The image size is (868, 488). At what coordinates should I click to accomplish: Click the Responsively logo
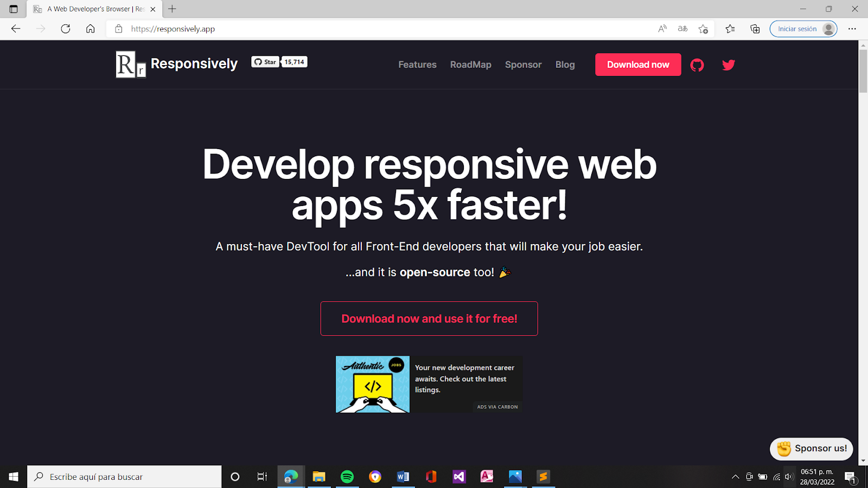pyautogui.click(x=176, y=64)
